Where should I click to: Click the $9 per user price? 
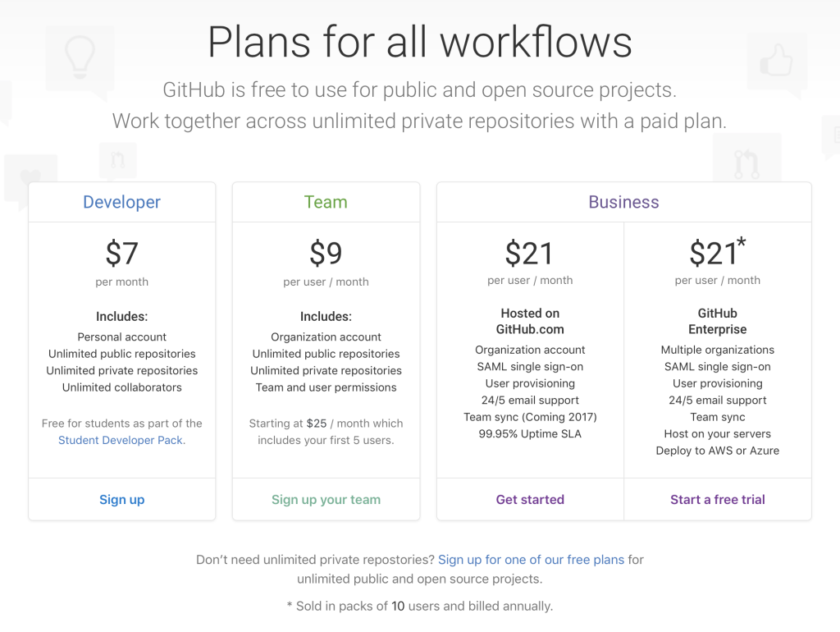coord(326,254)
